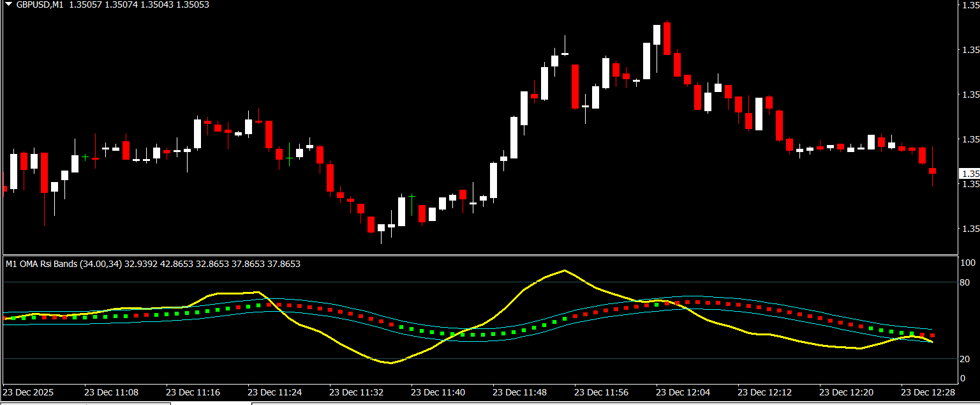Click the yellow RSI line peak above 80

[564, 271]
